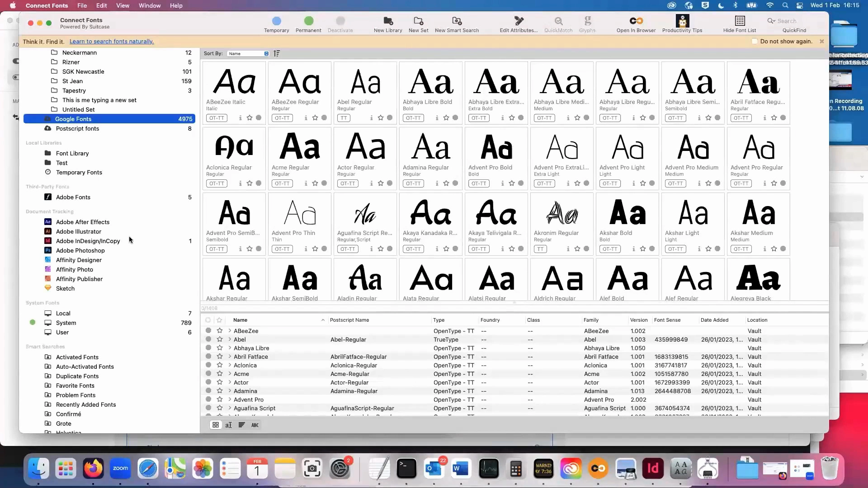Favorite Abel Regular tile with star
The width and height of the screenshot is (868, 488).
pos(381,118)
